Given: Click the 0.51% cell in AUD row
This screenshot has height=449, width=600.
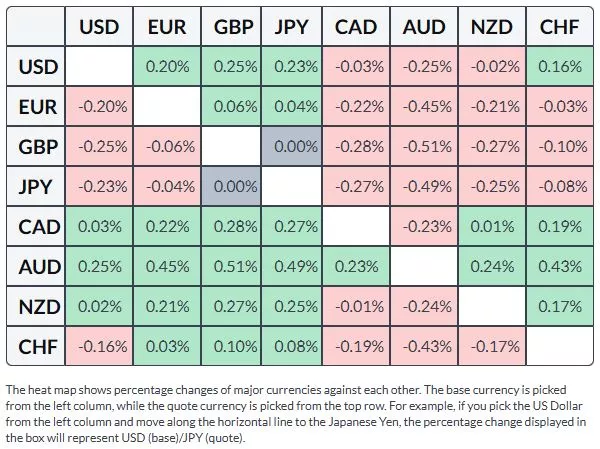Looking at the screenshot, I should pyautogui.click(x=233, y=267).
